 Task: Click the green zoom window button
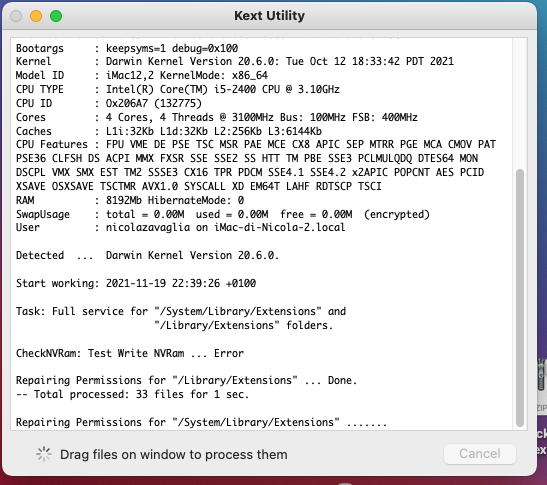tap(56, 16)
